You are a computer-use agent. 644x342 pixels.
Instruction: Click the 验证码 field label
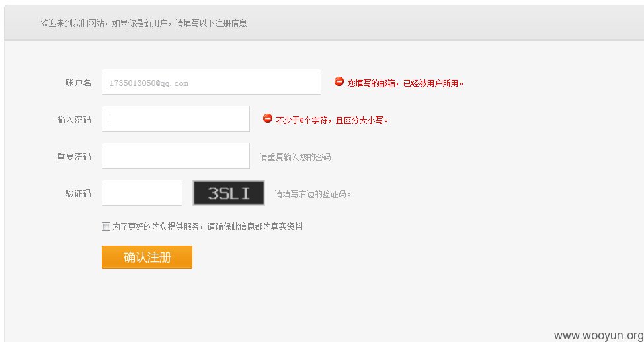click(78, 193)
